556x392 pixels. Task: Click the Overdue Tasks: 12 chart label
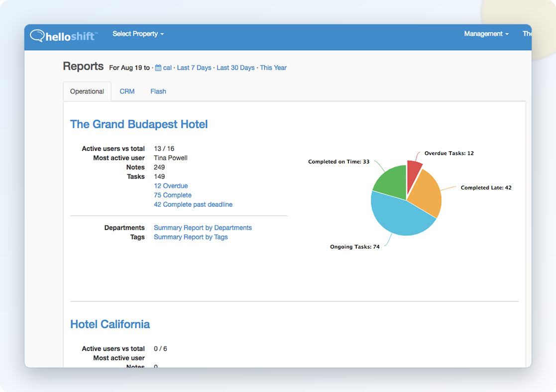coord(449,153)
